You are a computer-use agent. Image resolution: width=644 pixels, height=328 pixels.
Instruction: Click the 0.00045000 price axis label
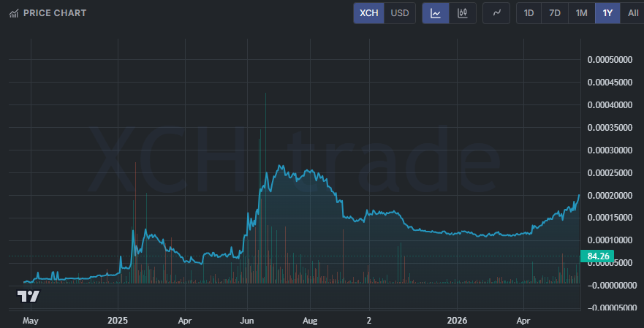[x=610, y=83]
